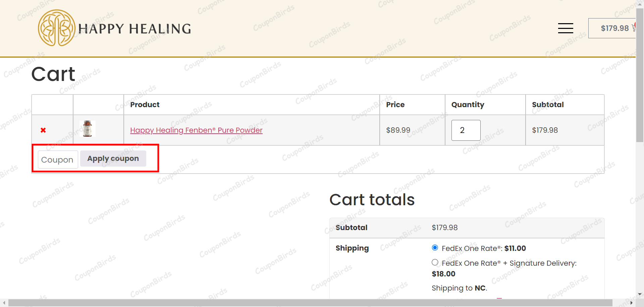
Task: Click the horizontal scrollbar left arrow
Action: [x=4, y=303]
